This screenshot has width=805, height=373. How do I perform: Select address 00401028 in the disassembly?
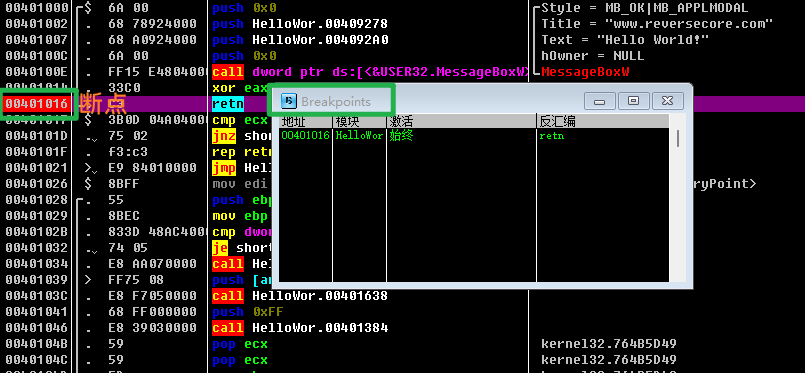(x=36, y=200)
